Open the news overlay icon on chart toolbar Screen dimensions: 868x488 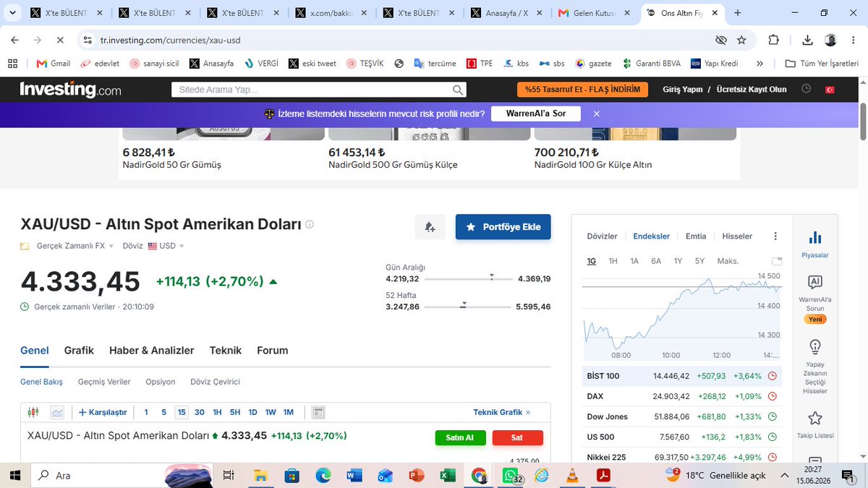click(x=318, y=412)
